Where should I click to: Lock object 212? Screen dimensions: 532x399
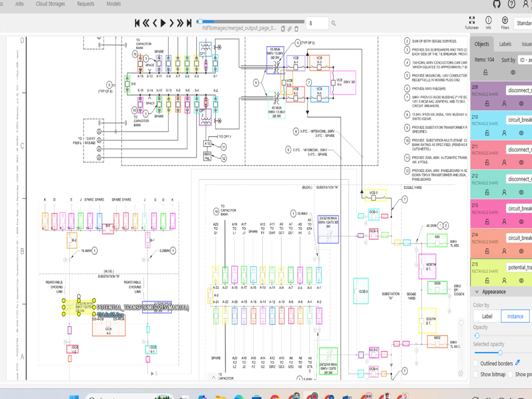(487, 192)
